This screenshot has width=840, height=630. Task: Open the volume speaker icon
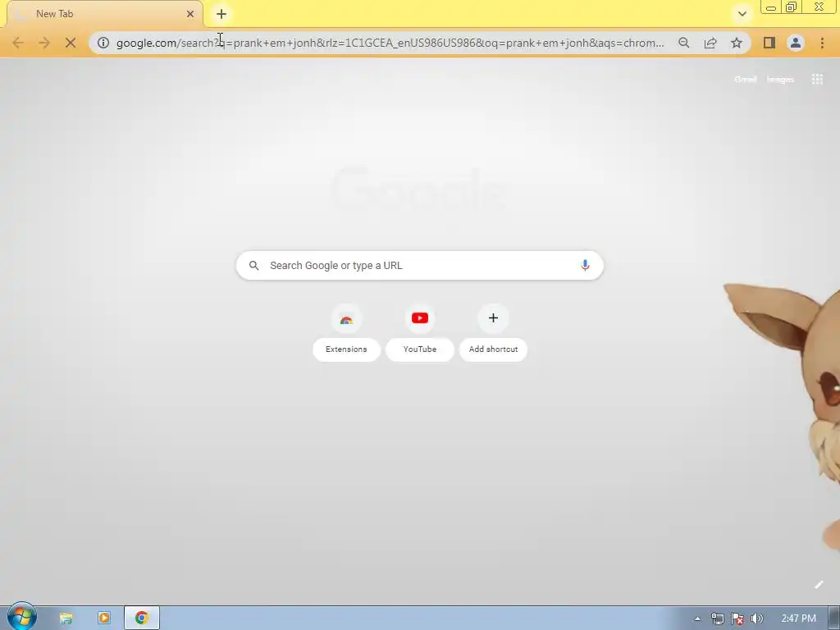click(756, 619)
